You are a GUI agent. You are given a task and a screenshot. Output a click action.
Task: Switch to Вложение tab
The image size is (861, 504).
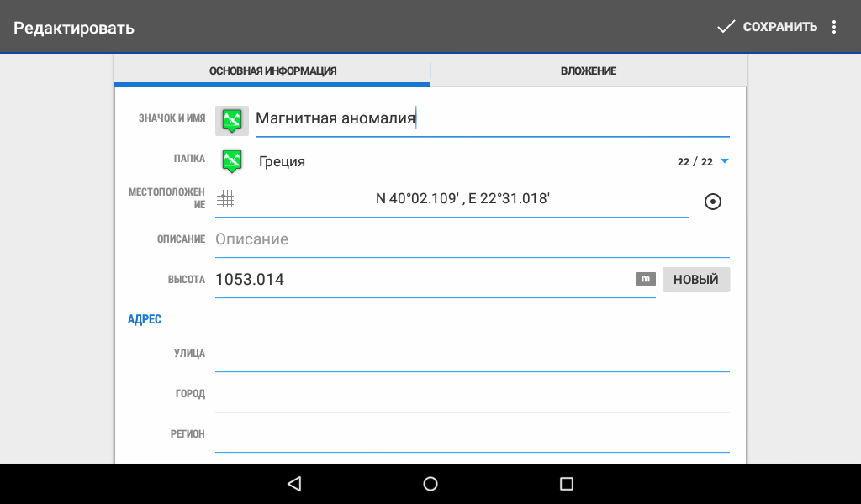click(x=589, y=71)
